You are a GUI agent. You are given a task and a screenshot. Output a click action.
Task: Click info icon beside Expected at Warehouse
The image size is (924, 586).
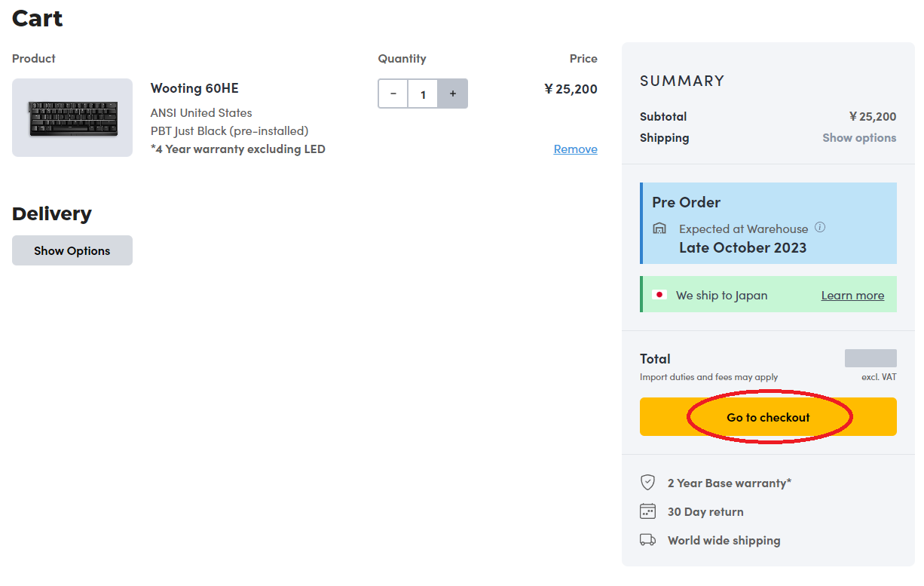[820, 228]
